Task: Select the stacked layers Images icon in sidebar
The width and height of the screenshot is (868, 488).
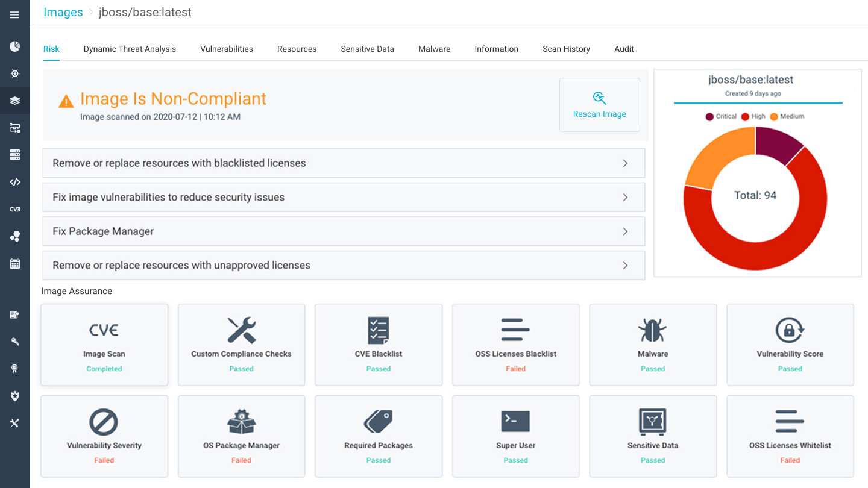Action: [x=14, y=101]
